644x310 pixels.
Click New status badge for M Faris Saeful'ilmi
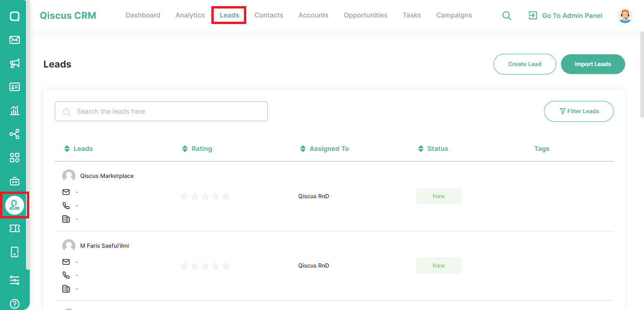click(x=439, y=266)
